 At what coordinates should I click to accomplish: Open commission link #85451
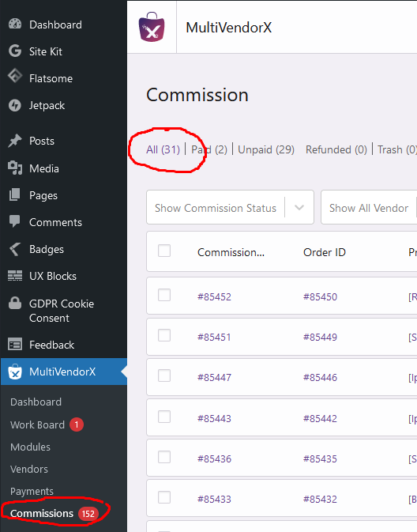pos(214,338)
